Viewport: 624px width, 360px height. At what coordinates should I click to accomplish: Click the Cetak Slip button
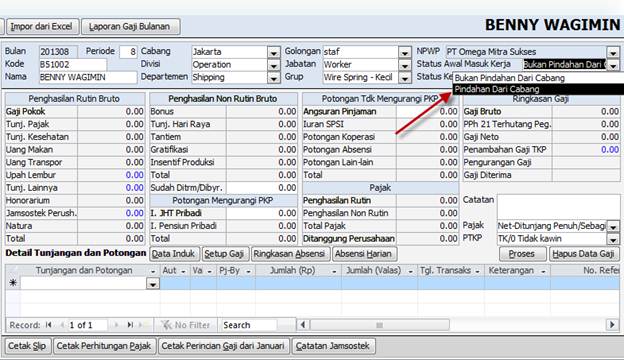tap(27, 346)
